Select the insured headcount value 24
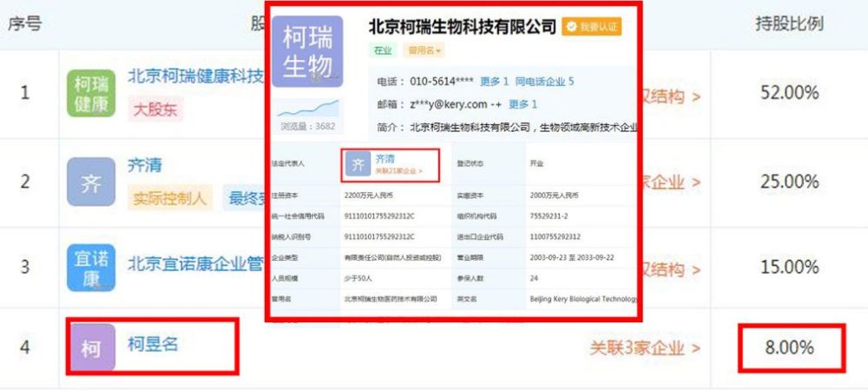The height and width of the screenshot is (391, 868). (534, 279)
